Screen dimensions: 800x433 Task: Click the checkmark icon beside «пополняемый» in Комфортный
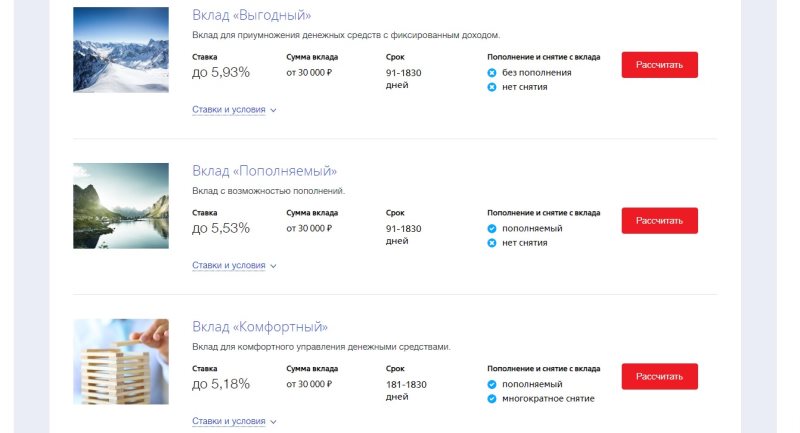(492, 385)
